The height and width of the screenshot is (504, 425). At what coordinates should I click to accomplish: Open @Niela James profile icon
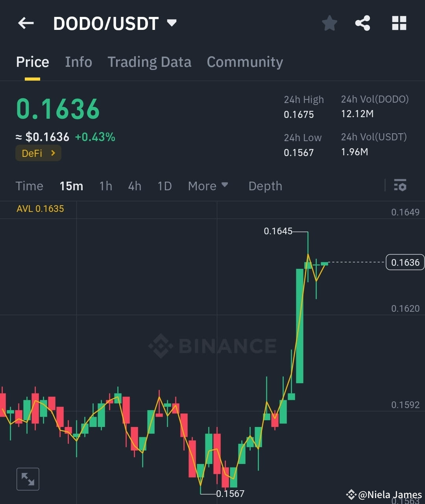point(351,494)
